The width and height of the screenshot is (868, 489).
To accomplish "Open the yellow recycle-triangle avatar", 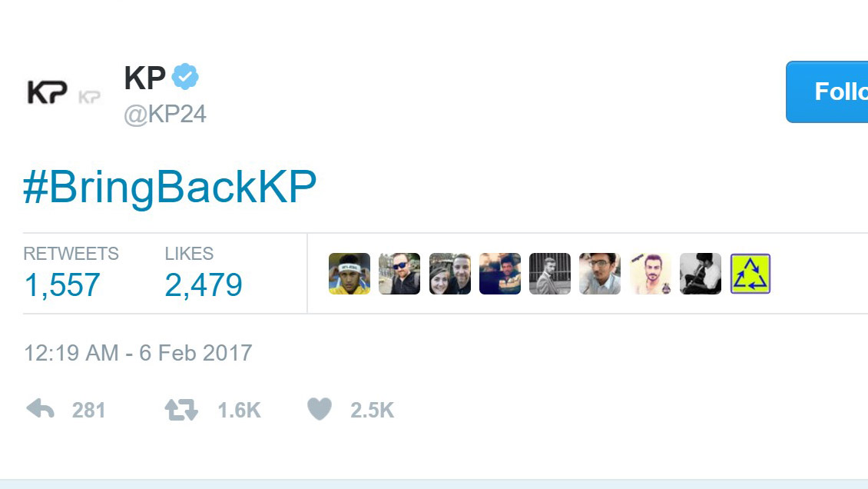I will (x=750, y=274).
